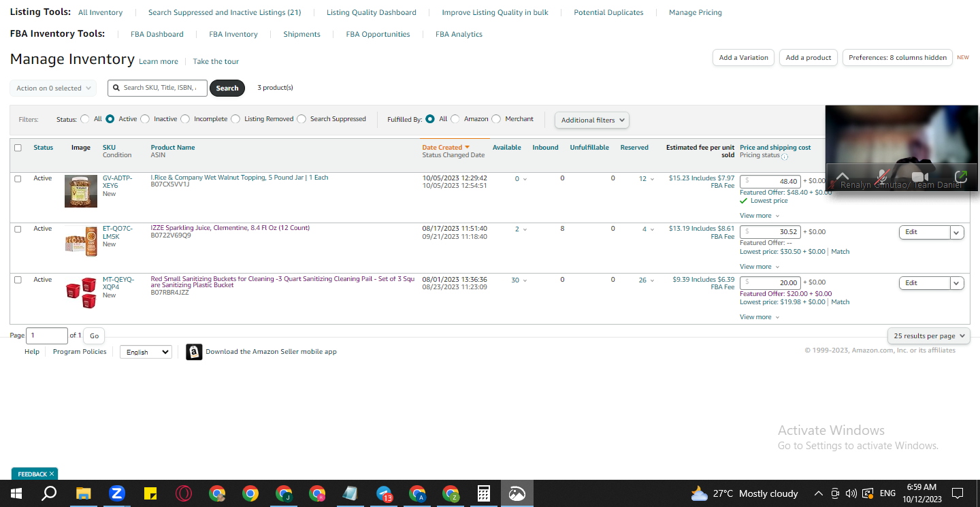Click the up-chevron icon in the meeting overlay
The height and width of the screenshot is (507, 980).
pyautogui.click(x=842, y=176)
